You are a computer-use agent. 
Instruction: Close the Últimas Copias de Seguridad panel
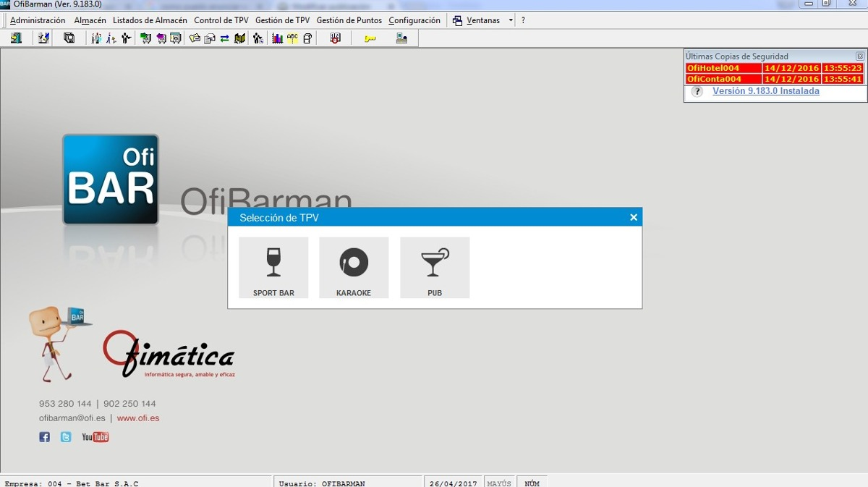point(859,56)
